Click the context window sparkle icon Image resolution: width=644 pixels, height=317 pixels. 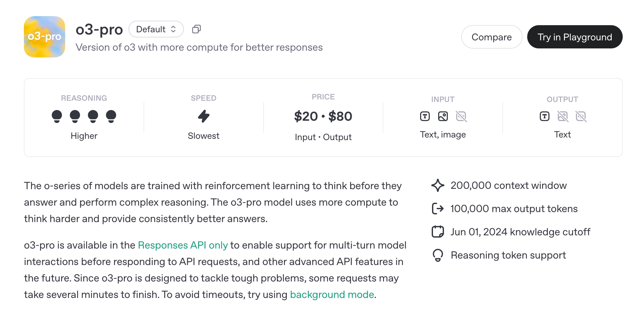[438, 186]
